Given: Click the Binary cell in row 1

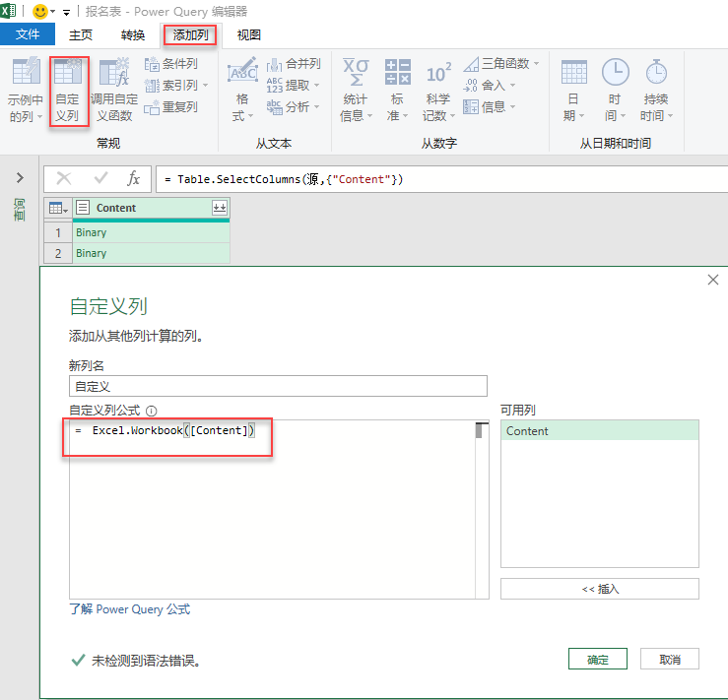Looking at the screenshot, I should (151, 232).
